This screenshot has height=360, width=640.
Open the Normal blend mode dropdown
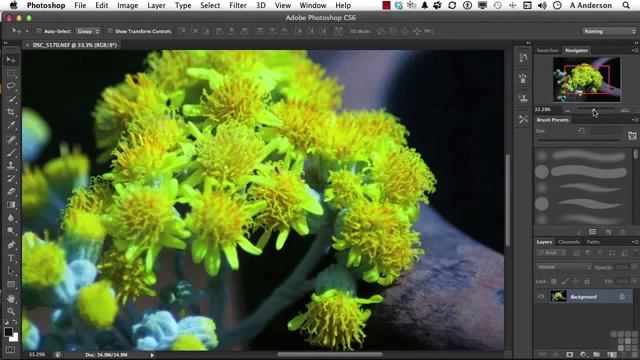(564, 267)
